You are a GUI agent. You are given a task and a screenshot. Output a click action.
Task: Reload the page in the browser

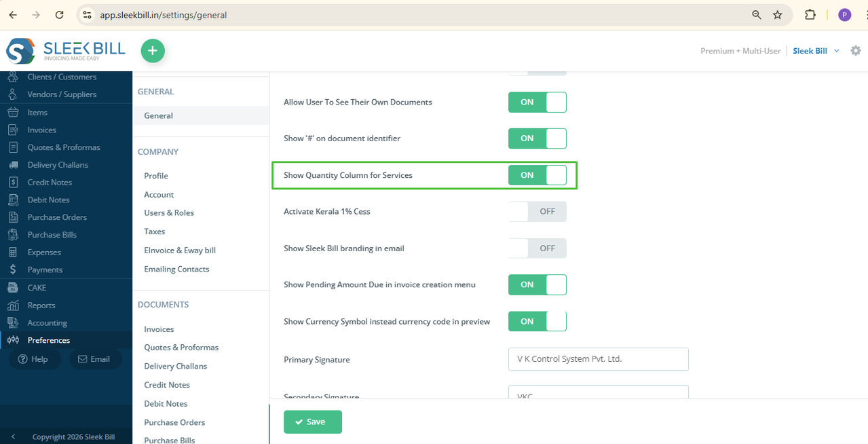click(60, 14)
